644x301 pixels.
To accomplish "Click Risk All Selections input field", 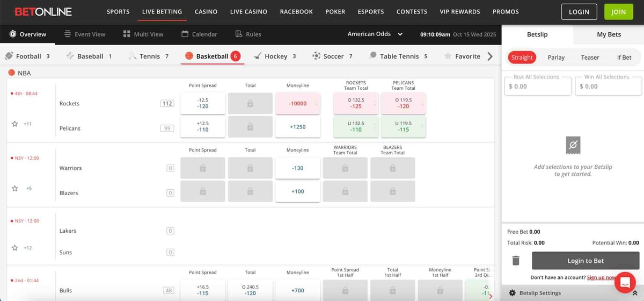I will (x=538, y=86).
